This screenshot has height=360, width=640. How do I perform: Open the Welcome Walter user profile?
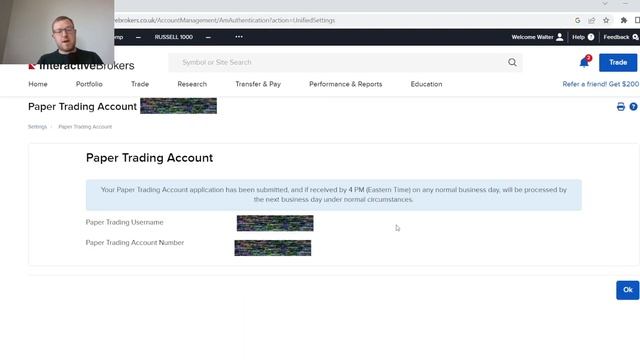[537, 37]
